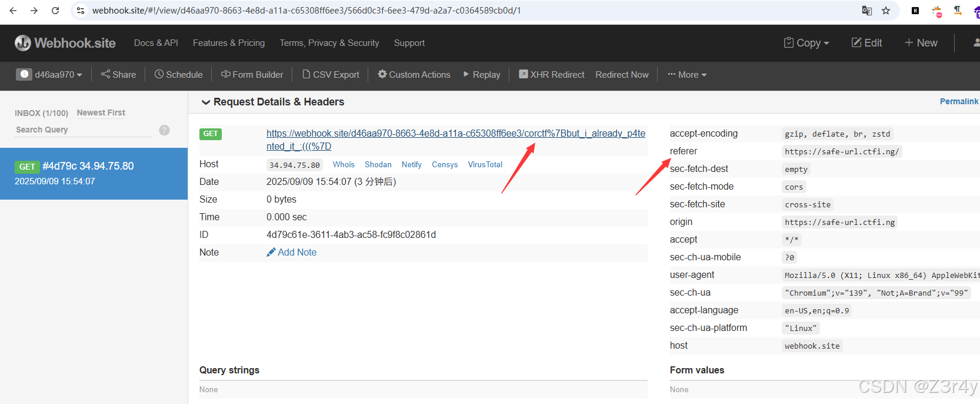Focus the Search Query field
The image size is (980, 404).
83,130
